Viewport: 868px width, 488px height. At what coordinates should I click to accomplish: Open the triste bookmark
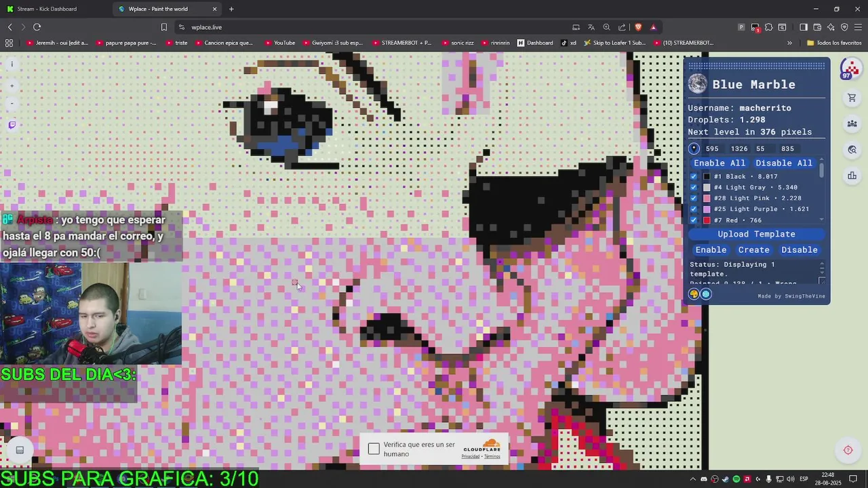(176, 43)
